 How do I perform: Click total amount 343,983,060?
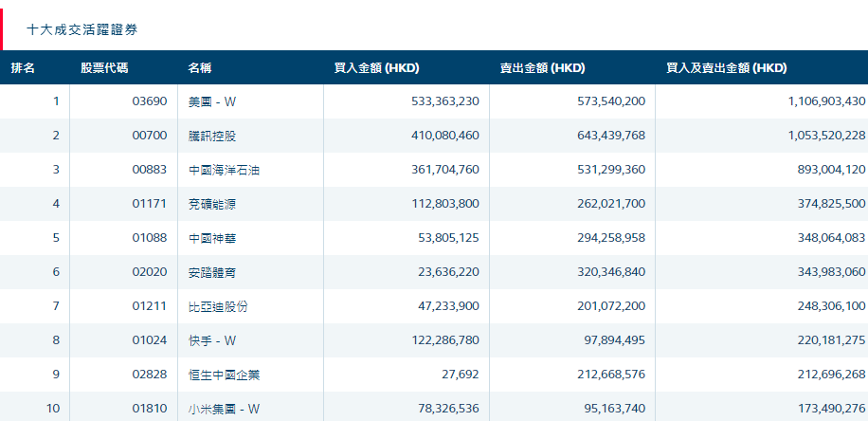831,272
